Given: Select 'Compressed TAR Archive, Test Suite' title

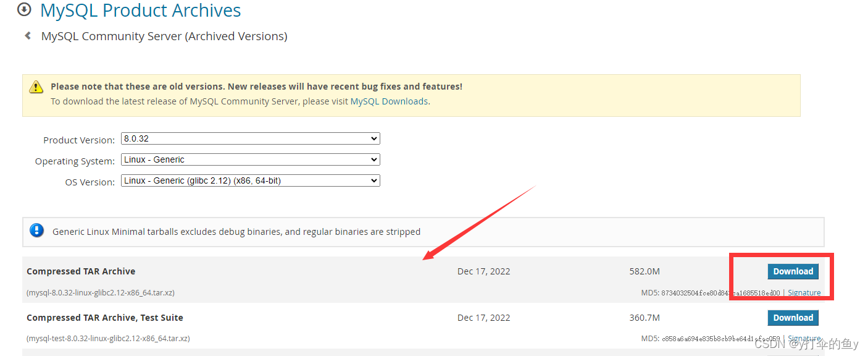Looking at the screenshot, I should pos(105,318).
